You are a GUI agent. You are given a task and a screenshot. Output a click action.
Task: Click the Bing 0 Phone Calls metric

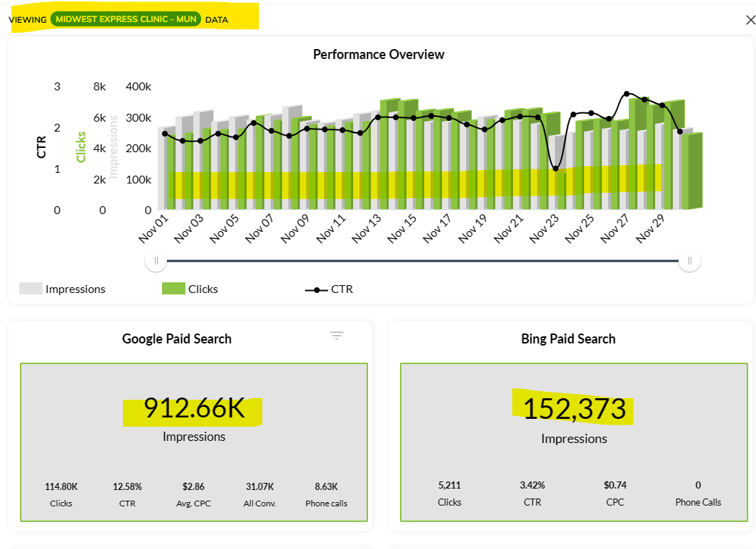pyautogui.click(x=698, y=493)
